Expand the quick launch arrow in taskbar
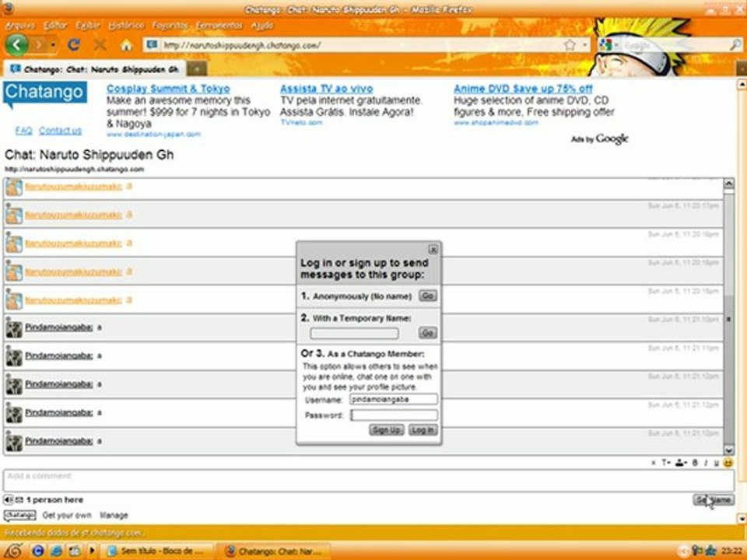 pyautogui.click(x=92, y=551)
